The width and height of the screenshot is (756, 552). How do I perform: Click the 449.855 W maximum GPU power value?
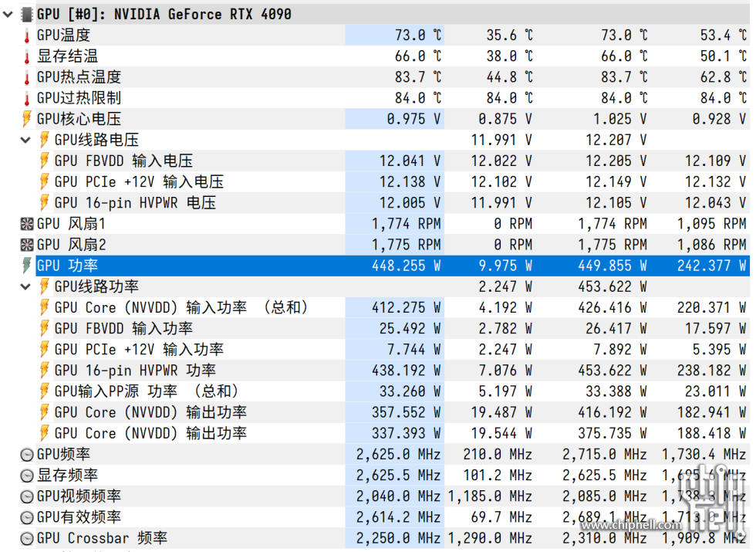[613, 266]
